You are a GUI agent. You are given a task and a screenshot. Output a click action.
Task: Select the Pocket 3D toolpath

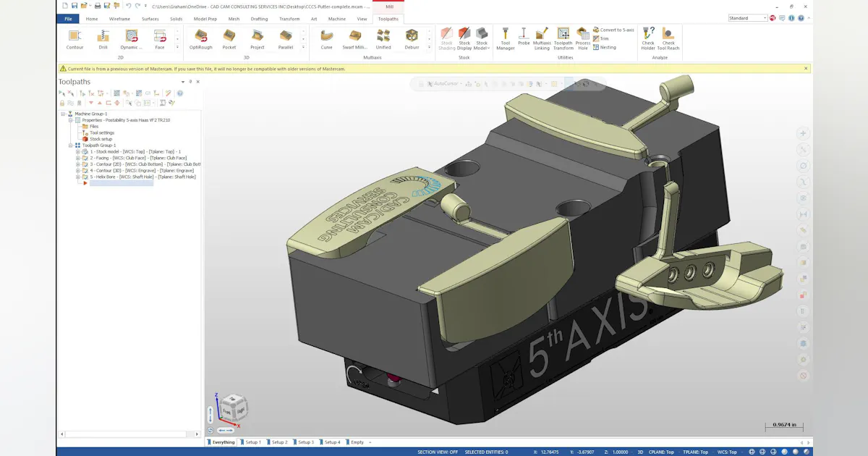coord(229,39)
